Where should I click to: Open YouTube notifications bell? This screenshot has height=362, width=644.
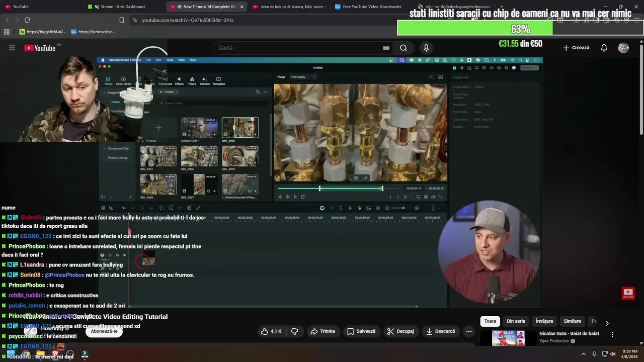click(604, 48)
